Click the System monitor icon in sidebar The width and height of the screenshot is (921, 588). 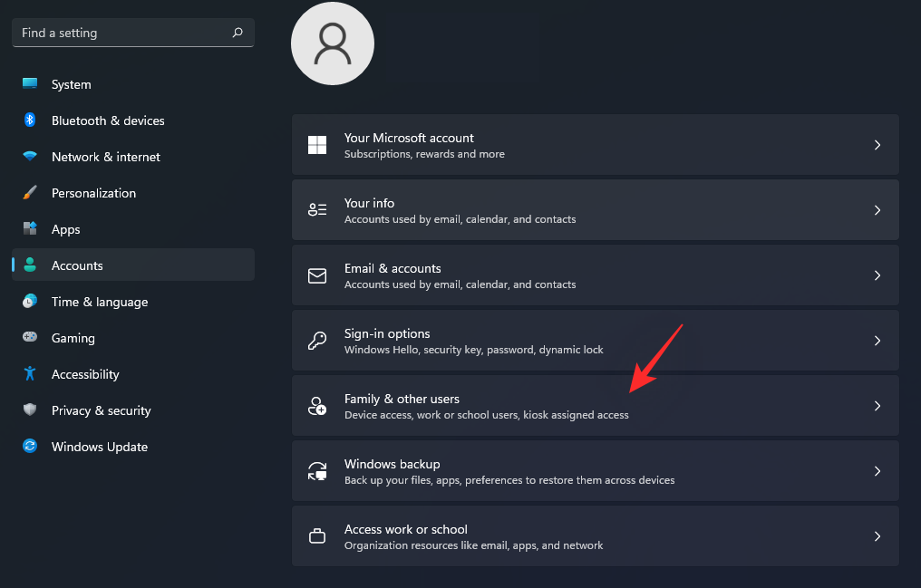click(30, 83)
